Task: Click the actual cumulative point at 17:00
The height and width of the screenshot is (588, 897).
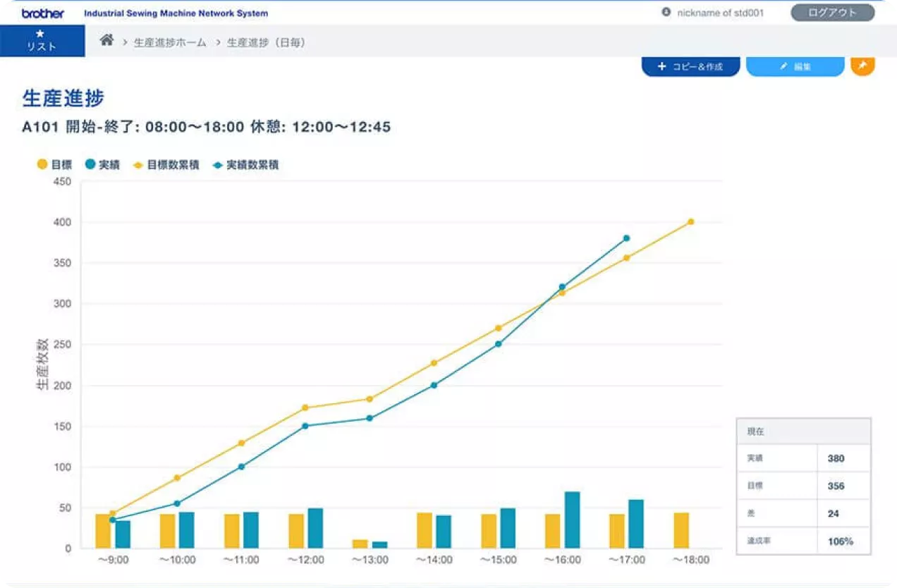Action: [x=626, y=238]
